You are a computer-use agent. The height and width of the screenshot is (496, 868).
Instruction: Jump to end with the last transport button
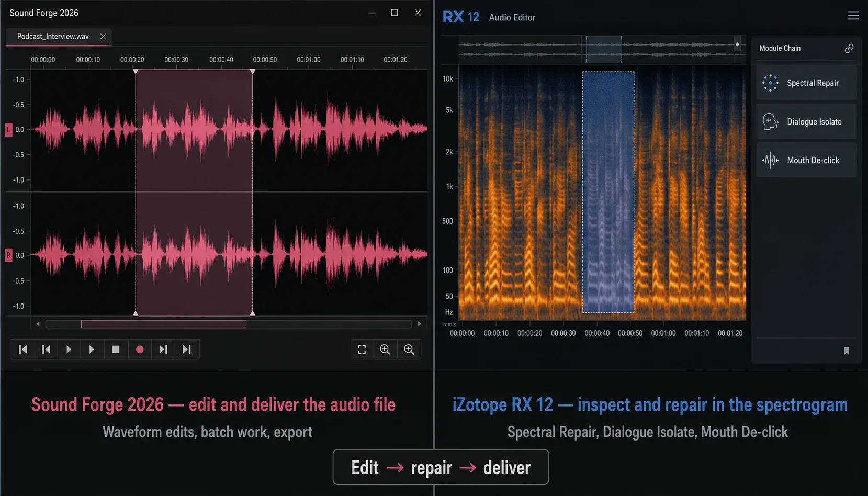[187, 350]
